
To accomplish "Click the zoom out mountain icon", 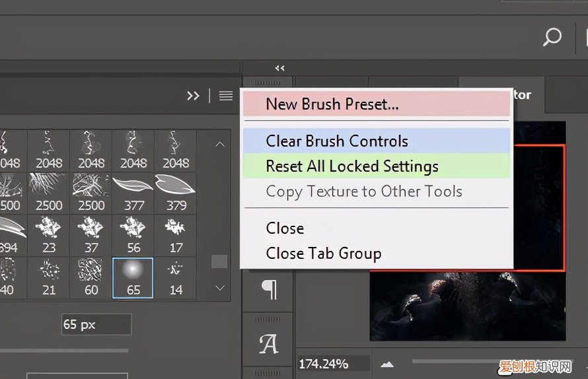I will [388, 364].
